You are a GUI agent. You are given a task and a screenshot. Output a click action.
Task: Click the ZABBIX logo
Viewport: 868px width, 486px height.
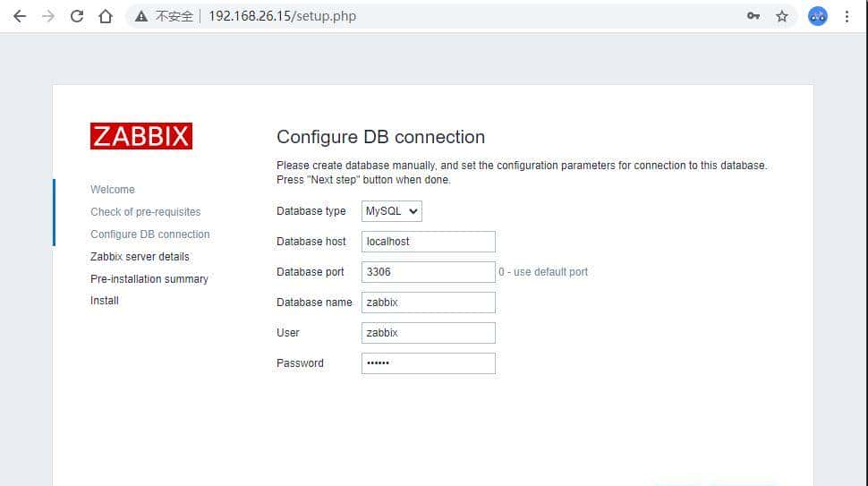click(x=141, y=136)
